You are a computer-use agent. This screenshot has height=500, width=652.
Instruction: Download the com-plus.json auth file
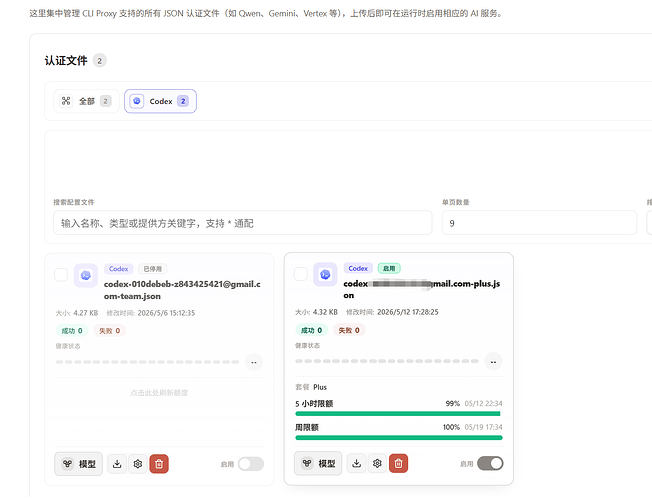tap(357, 463)
